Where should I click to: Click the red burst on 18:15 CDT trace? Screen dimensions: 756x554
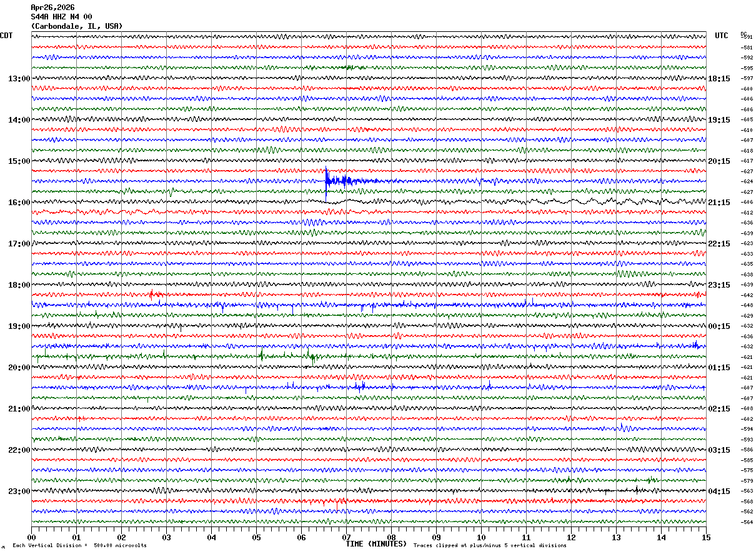point(154,295)
